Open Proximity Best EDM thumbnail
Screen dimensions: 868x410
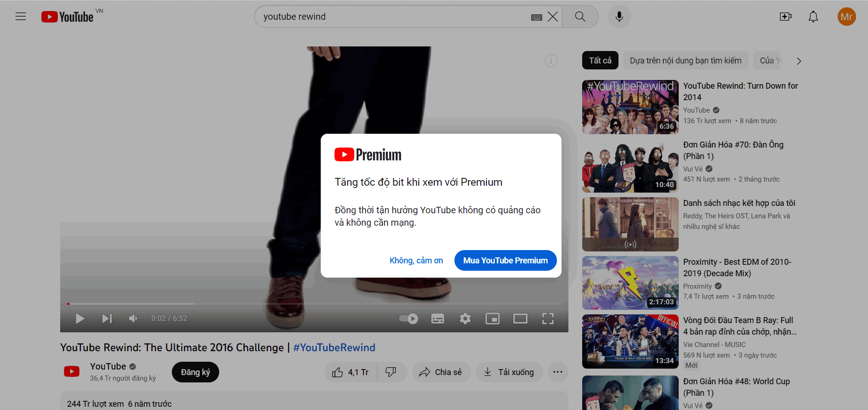point(630,283)
